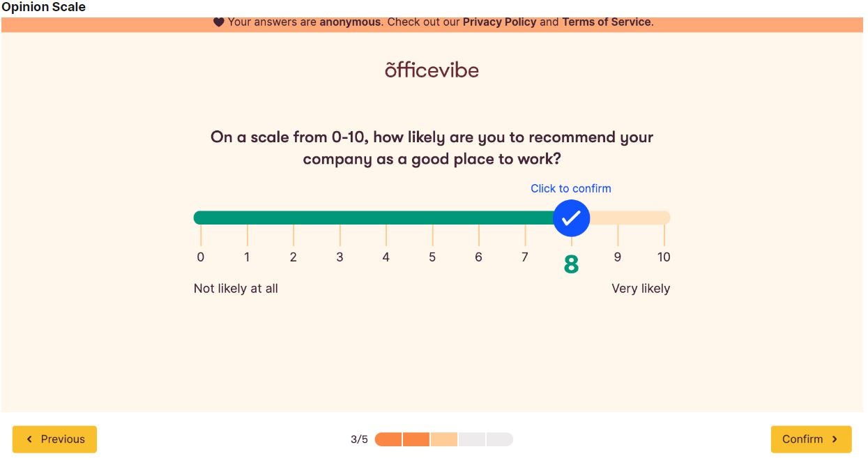This screenshot has width=868, height=463.
Task: Pick rating 9 on the scale
Action: coord(617,257)
